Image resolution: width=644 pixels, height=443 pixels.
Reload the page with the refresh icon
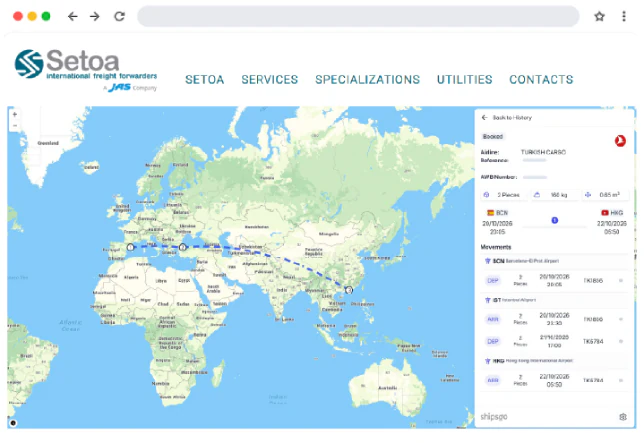120,16
